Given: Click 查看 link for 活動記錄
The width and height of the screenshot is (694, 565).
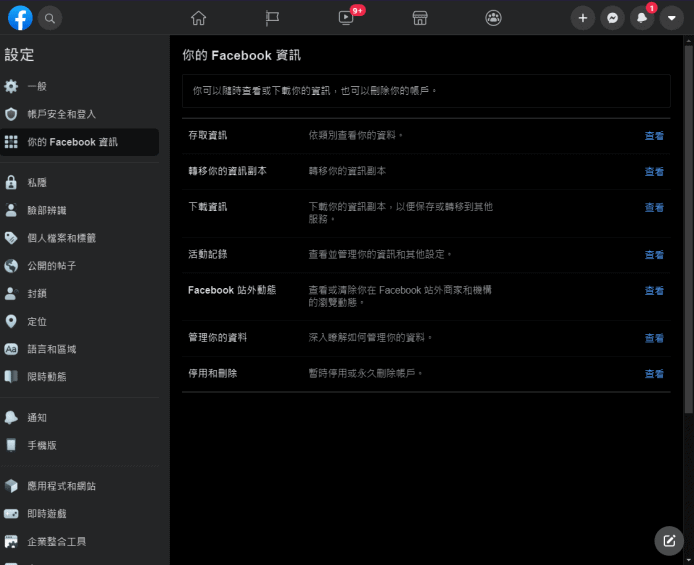Looking at the screenshot, I should [x=654, y=255].
